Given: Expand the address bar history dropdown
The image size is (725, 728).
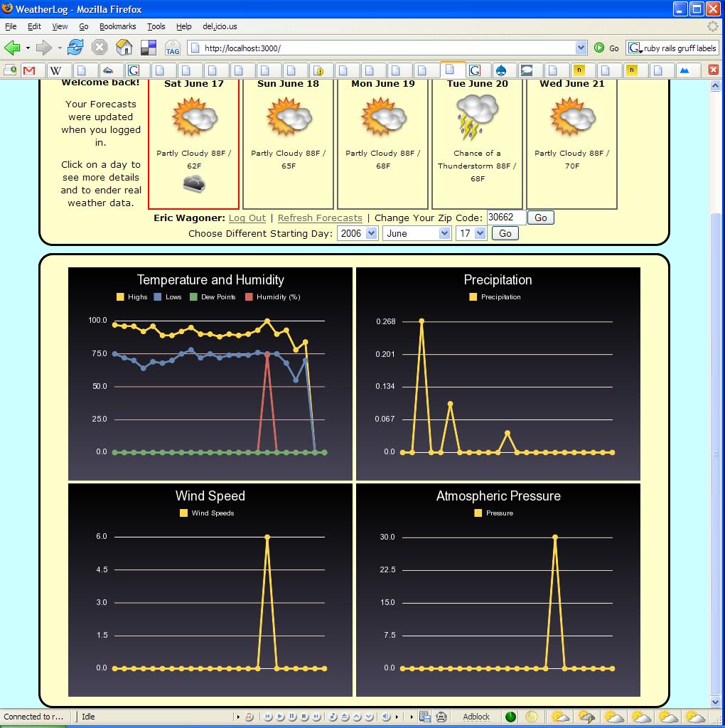Looking at the screenshot, I should tap(581, 48).
